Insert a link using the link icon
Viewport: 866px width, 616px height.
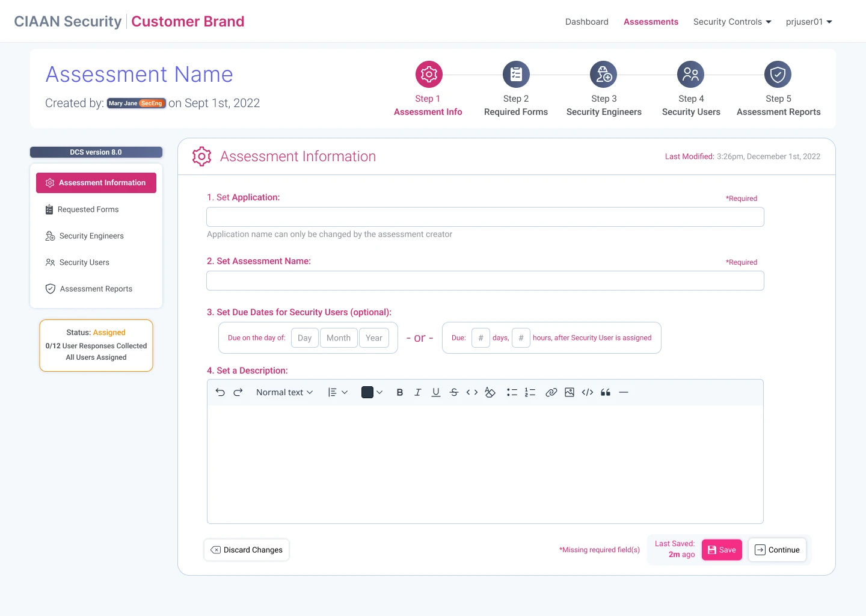pyautogui.click(x=551, y=392)
